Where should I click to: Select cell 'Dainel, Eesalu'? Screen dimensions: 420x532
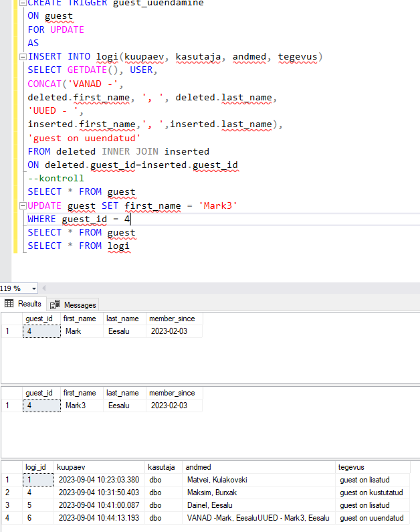(259, 505)
